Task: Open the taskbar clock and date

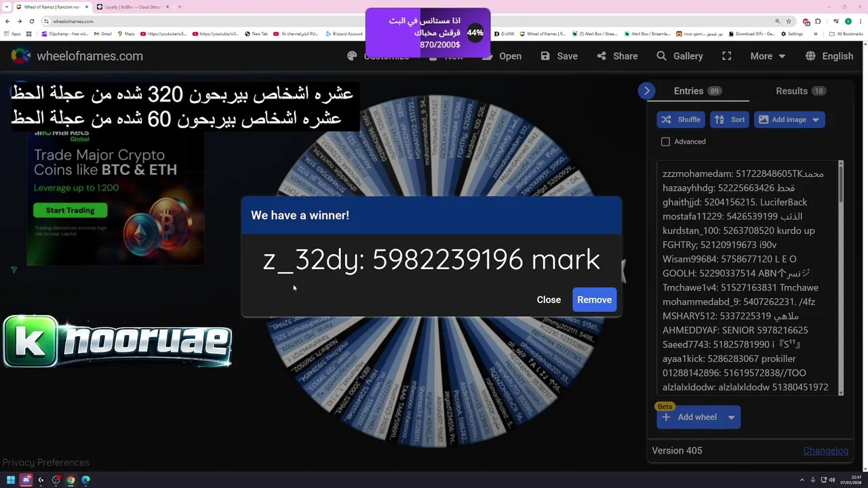Action: 851,480
